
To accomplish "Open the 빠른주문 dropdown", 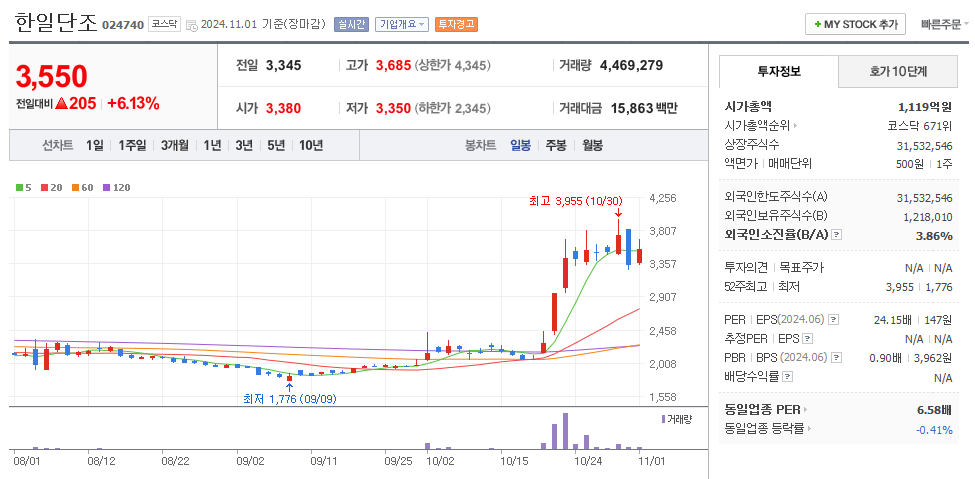I will coord(945,25).
